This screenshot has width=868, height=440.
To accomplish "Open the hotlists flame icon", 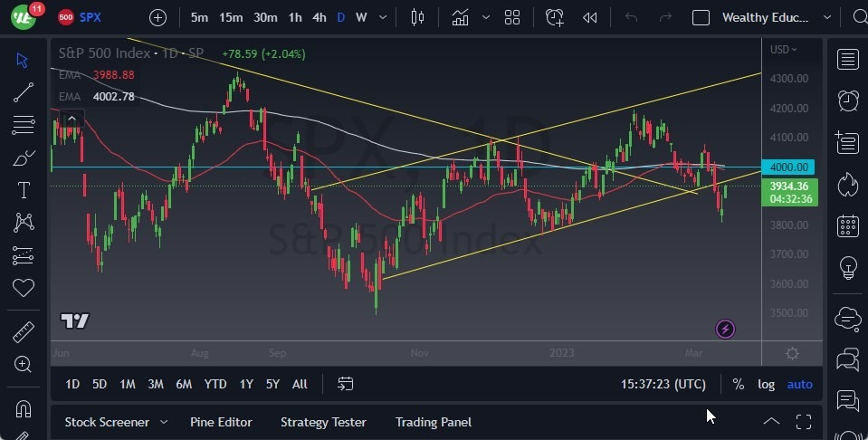I will [847, 185].
